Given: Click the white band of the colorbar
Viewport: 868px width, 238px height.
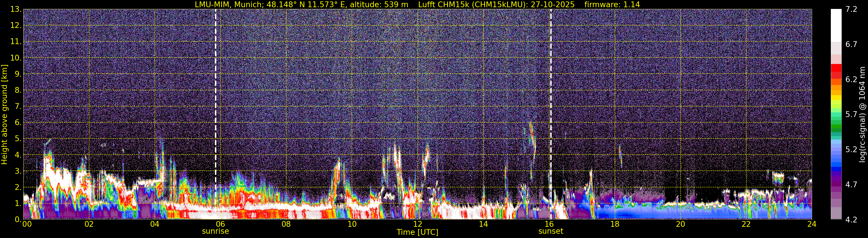Looking at the screenshot, I should (x=836, y=25).
